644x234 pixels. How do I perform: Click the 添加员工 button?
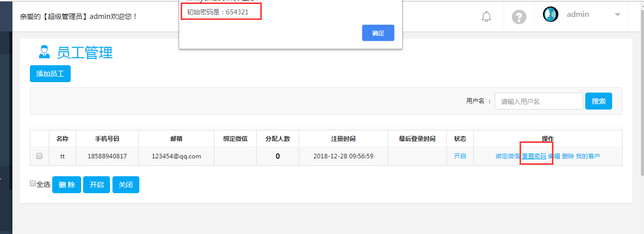50,74
